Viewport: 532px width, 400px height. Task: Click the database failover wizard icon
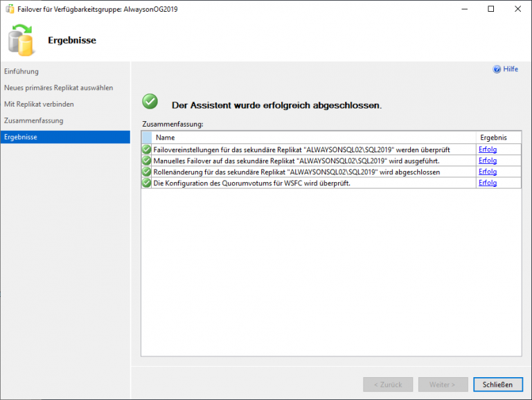click(21, 40)
